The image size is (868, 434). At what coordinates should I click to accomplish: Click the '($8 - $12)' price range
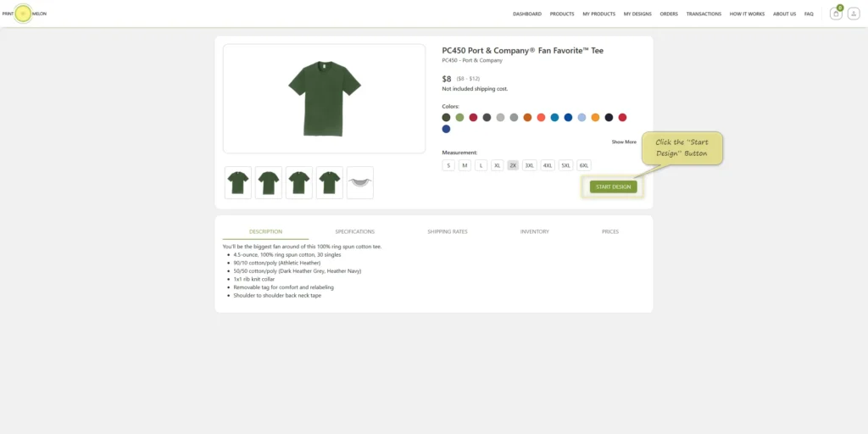[x=468, y=79]
